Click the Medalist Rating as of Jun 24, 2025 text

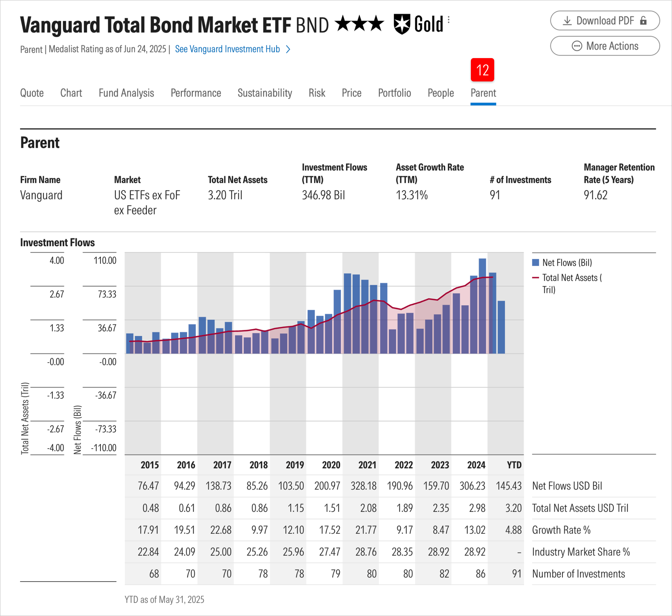tap(107, 49)
